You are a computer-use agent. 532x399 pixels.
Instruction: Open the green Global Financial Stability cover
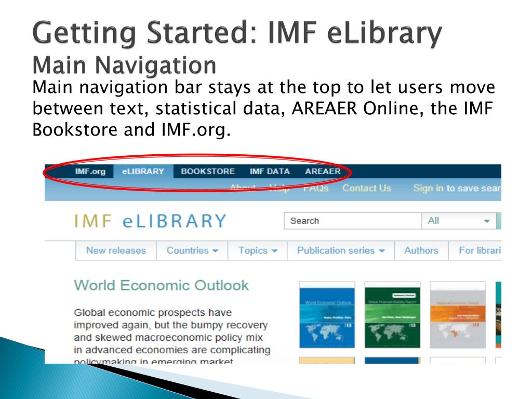point(393,315)
